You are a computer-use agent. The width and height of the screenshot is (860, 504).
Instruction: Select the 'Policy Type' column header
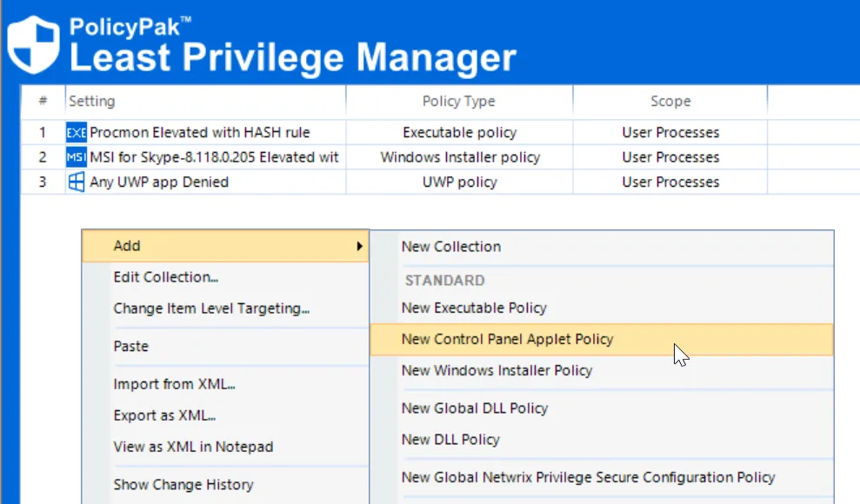coord(458,101)
